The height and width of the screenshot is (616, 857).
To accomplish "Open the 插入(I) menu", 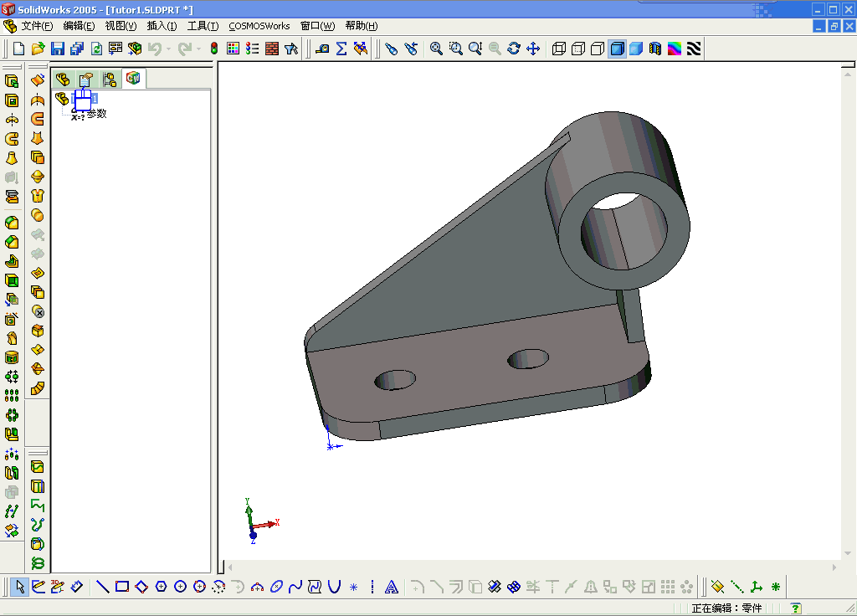I will pos(162,26).
